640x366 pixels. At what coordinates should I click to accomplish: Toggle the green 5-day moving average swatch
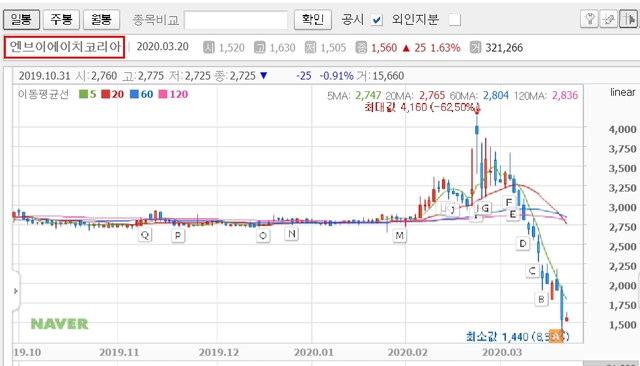click(83, 94)
